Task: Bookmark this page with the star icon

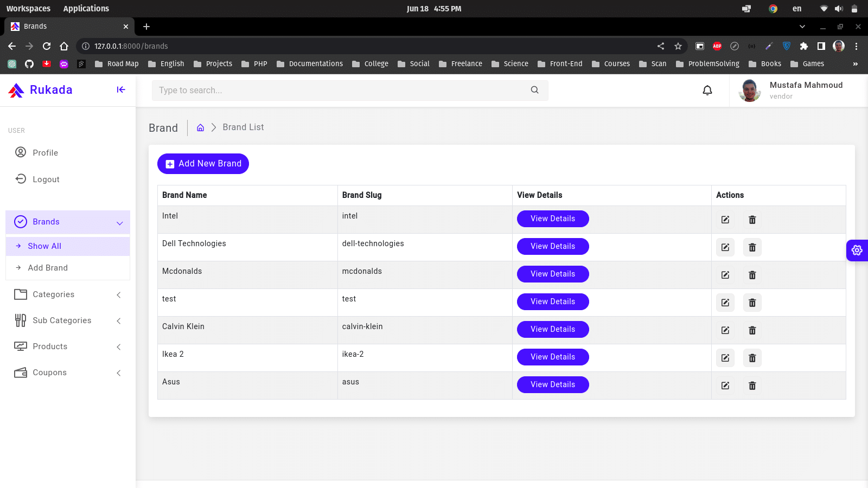Action: pyautogui.click(x=678, y=46)
